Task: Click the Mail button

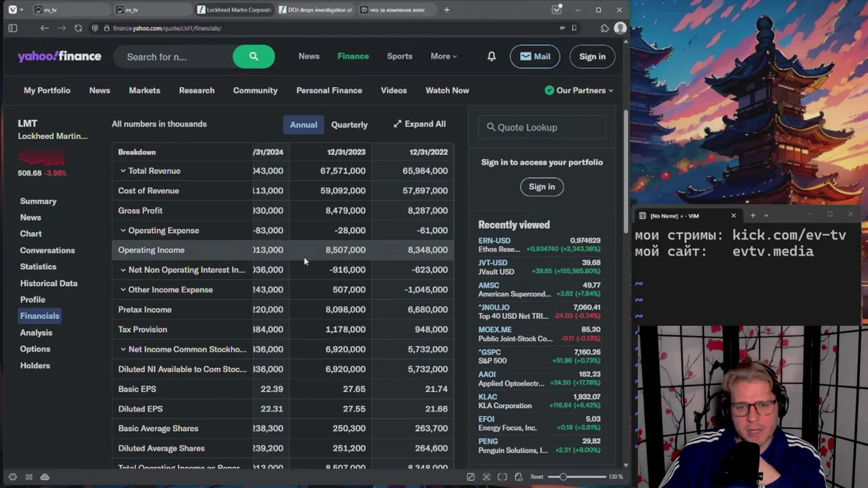Action: click(x=535, y=56)
